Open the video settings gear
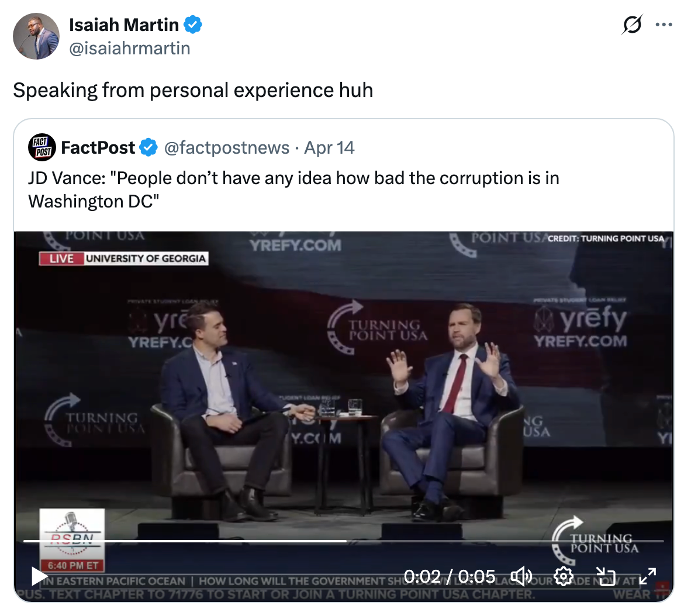 pos(563,577)
